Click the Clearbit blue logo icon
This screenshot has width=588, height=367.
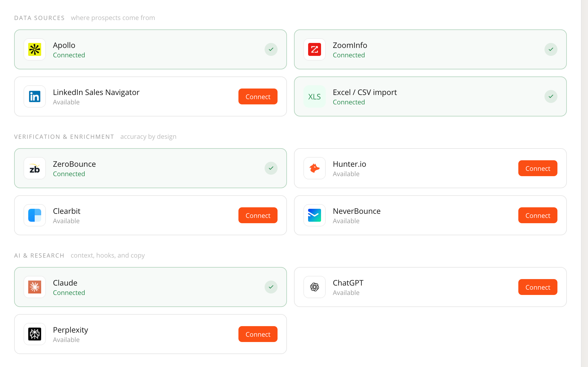coord(35,215)
